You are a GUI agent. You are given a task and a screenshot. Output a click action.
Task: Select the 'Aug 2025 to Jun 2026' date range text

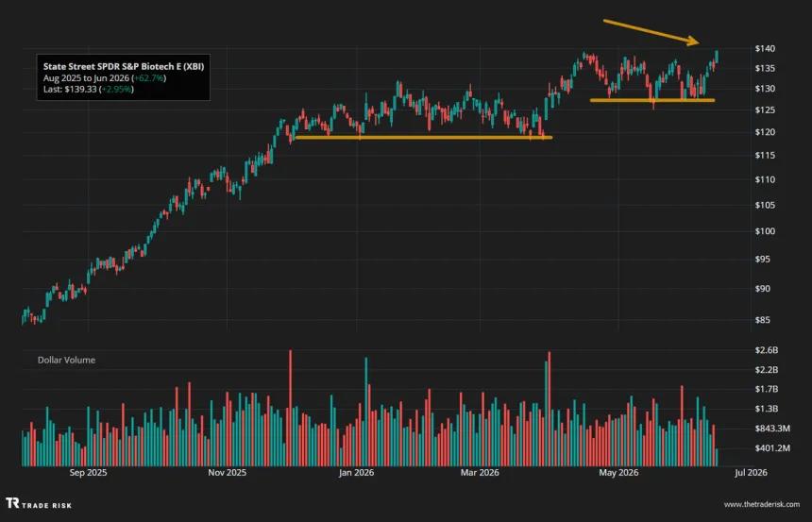(87, 77)
